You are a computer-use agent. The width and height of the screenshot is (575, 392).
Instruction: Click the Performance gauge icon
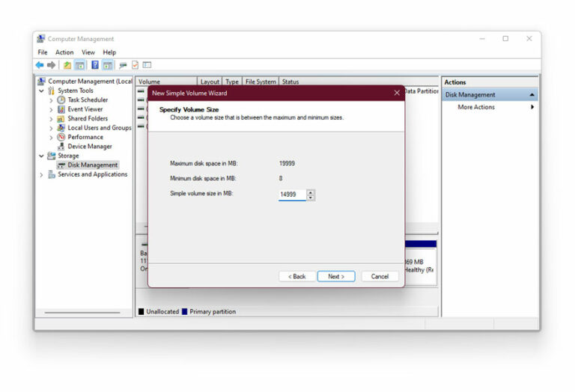point(61,137)
